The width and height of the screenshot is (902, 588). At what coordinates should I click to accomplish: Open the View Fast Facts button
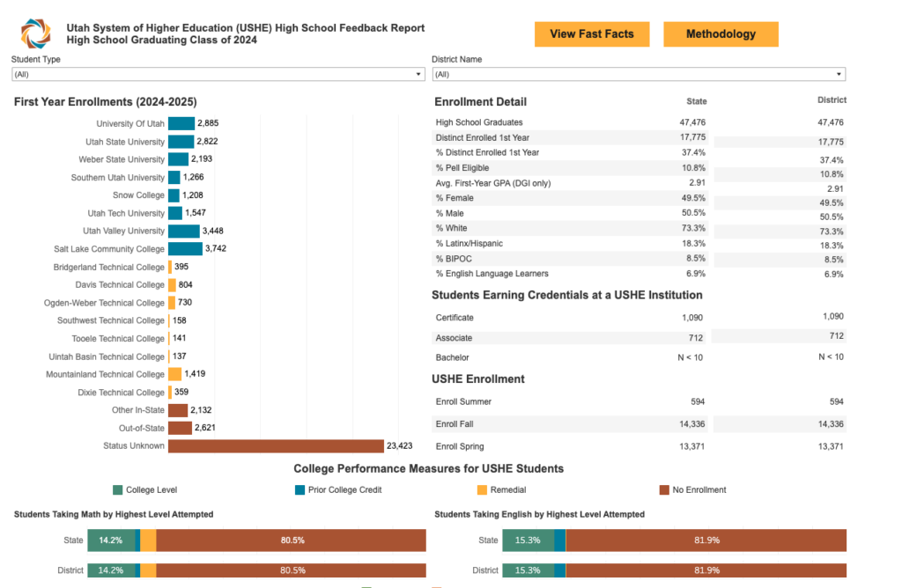[591, 34]
